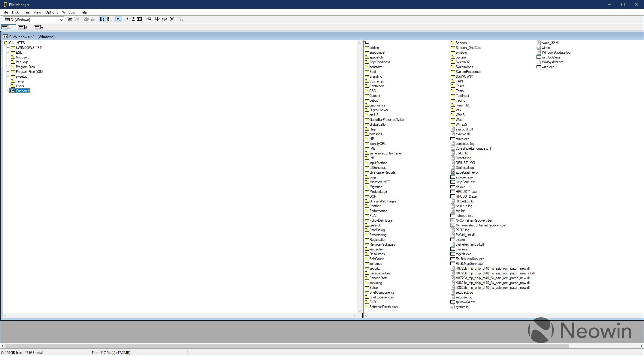644x356 pixels.
Task: Select the d drive button
Action: click(x=23, y=27)
